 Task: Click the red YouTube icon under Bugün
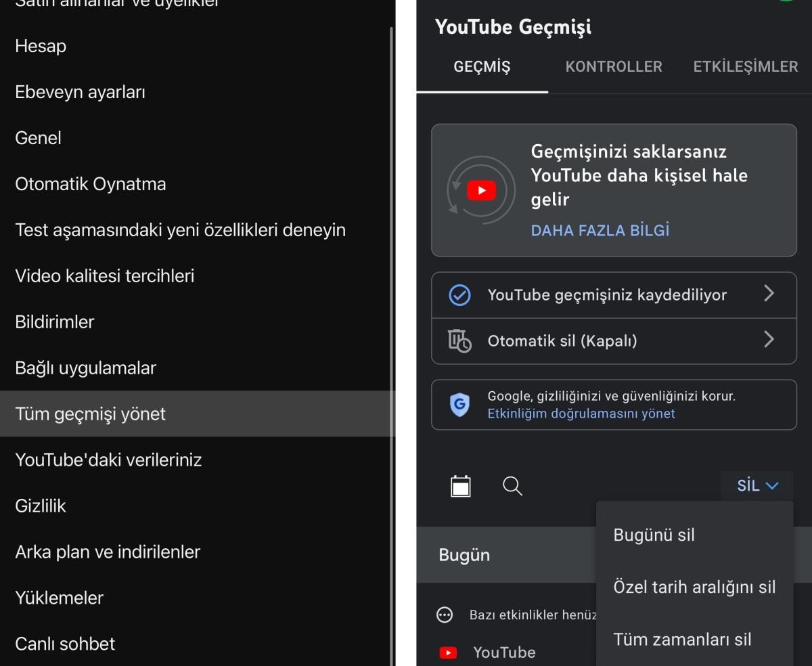click(x=448, y=652)
